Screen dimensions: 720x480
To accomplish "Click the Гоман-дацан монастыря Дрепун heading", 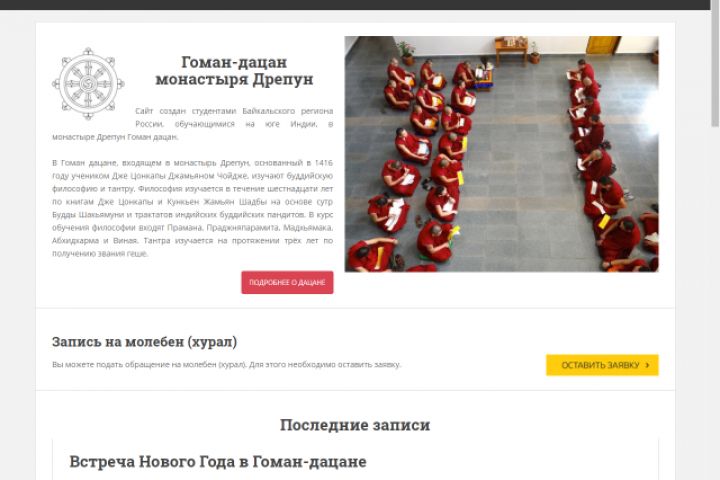I will pos(234,70).
